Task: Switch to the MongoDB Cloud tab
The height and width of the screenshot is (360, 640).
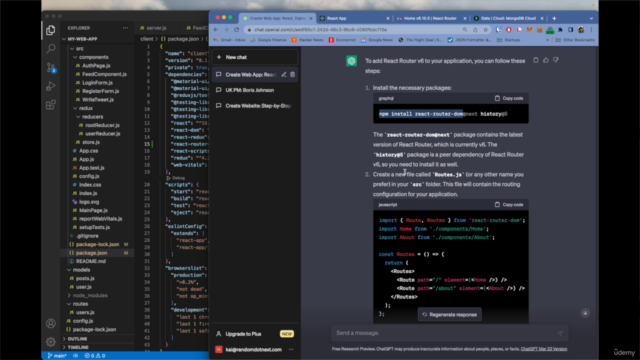Action: [508, 18]
